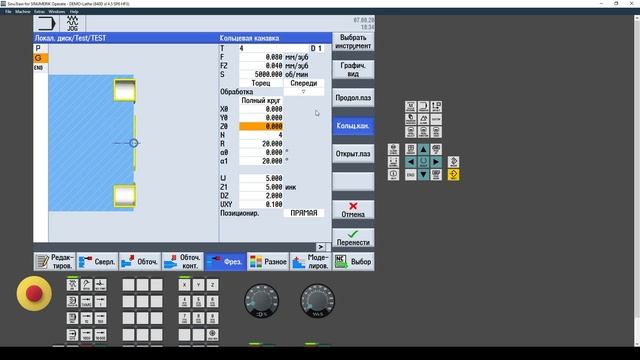Click the Z0 input field
Viewport: 640px width, 360px height.
[x=261, y=127]
